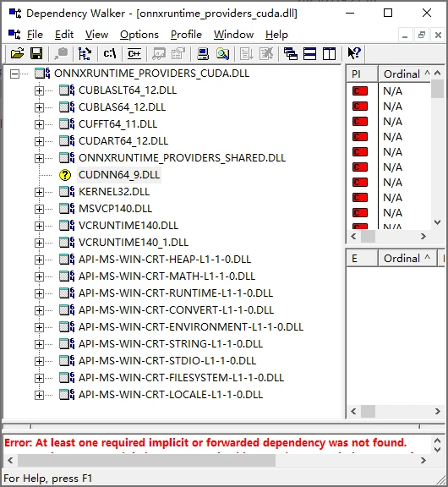Click the module icon of ONNXRUNTIME_PROVIDERS_CUDA.DLL root
This screenshot has width=448, height=487.
point(42,74)
